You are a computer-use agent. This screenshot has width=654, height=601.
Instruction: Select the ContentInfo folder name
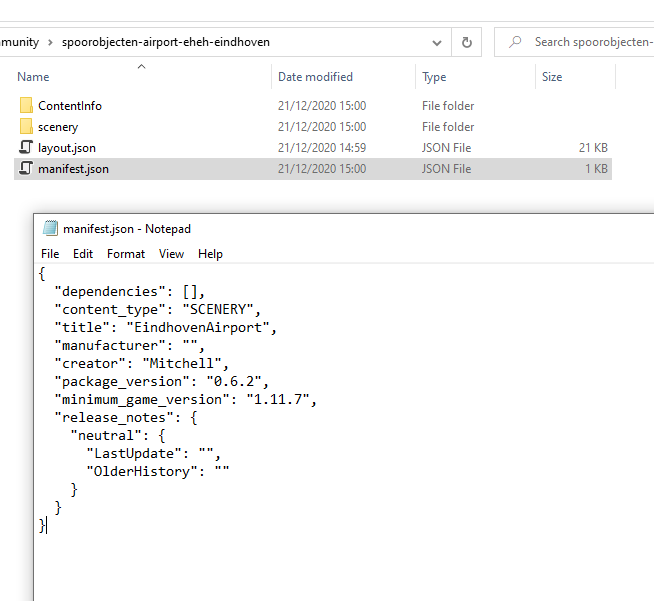click(x=70, y=106)
